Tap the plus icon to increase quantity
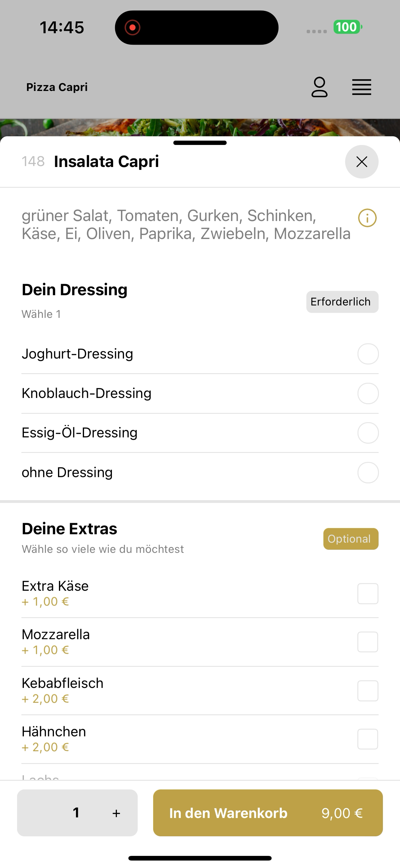This screenshot has height=868, width=400. click(x=116, y=813)
